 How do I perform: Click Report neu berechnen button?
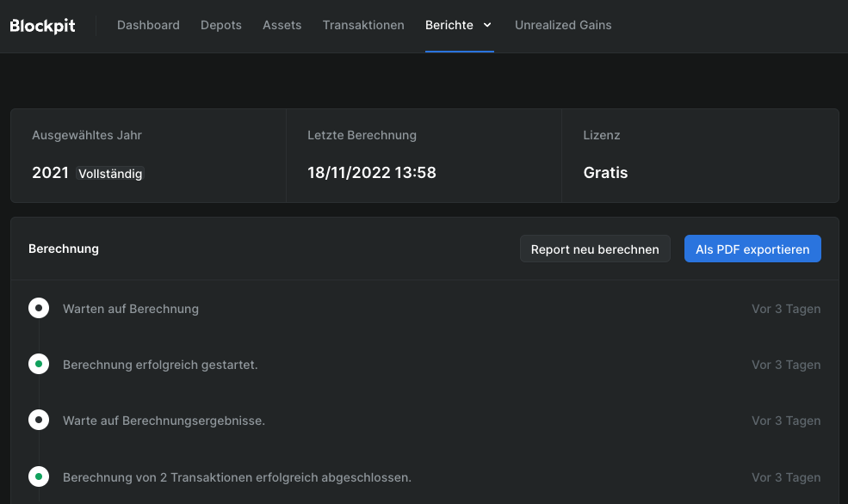pyautogui.click(x=595, y=249)
